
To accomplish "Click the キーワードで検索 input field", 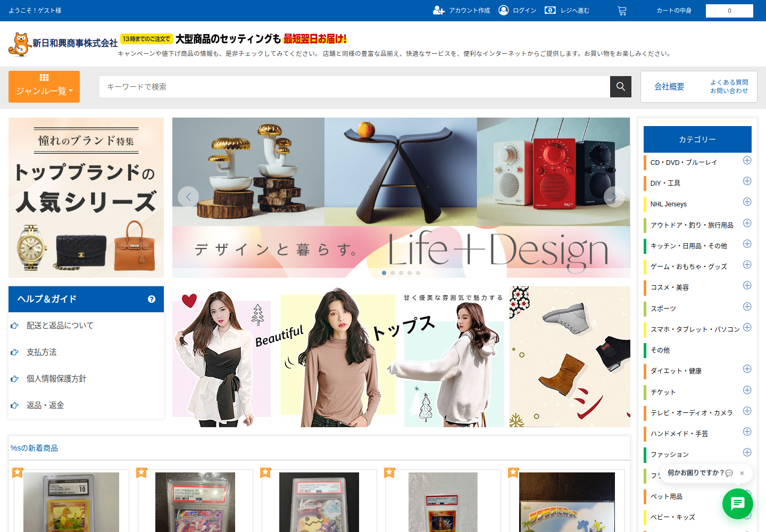I will click(355, 87).
